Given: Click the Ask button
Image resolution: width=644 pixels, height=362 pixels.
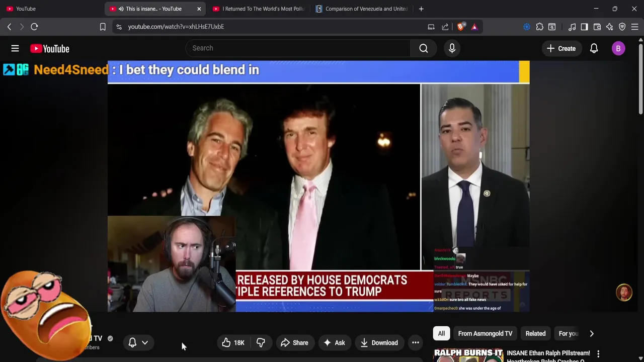Looking at the screenshot, I should [334, 343].
